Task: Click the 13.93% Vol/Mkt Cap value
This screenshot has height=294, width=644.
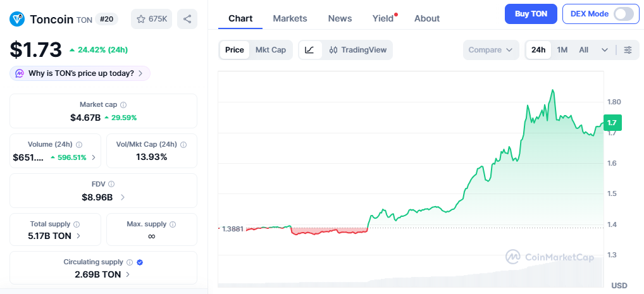Action: pyautogui.click(x=152, y=157)
